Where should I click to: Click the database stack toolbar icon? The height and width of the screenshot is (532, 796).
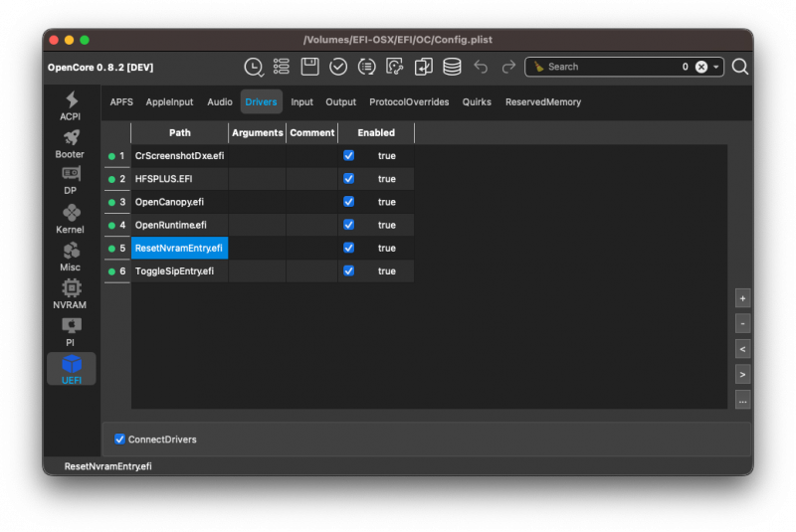pos(452,67)
